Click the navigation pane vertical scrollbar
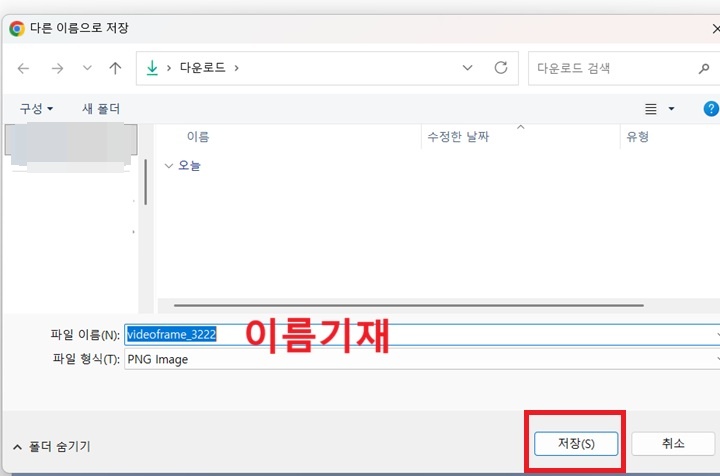720x476 pixels. [146, 182]
